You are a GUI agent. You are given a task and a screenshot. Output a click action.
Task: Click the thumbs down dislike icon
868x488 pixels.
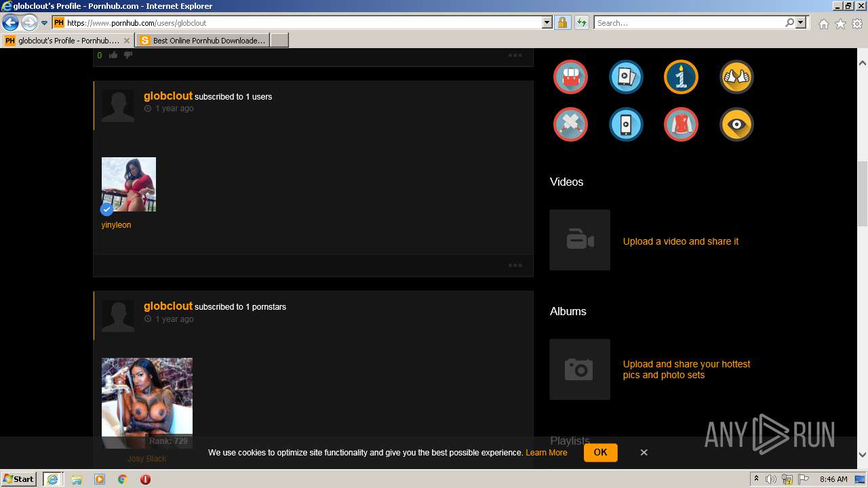click(x=127, y=55)
